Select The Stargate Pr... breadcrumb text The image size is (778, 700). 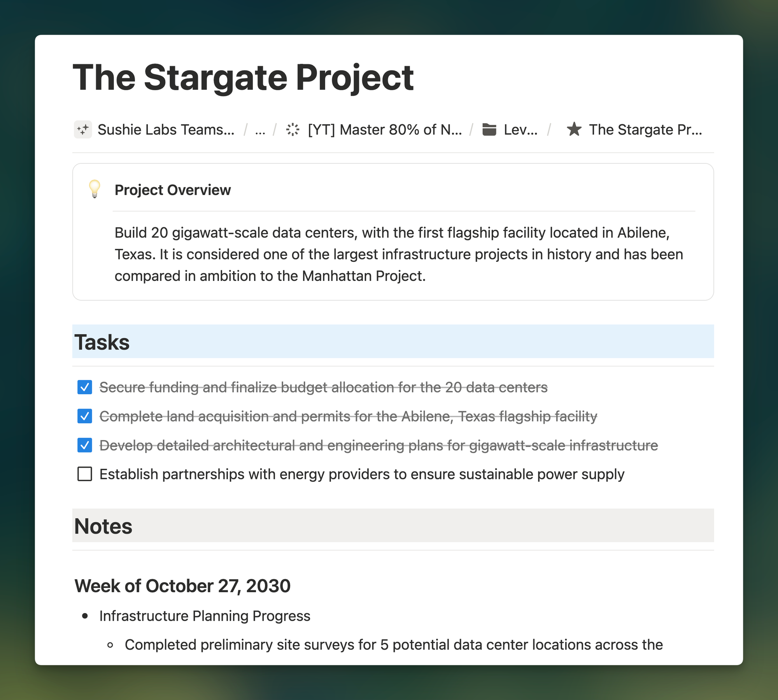tap(645, 130)
